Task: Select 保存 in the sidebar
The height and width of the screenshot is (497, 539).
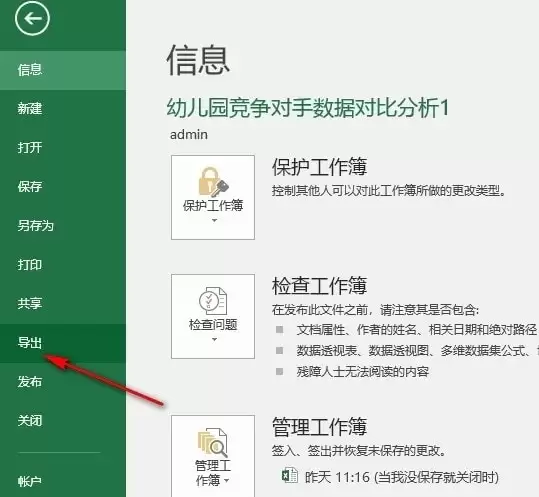Action: coord(63,187)
